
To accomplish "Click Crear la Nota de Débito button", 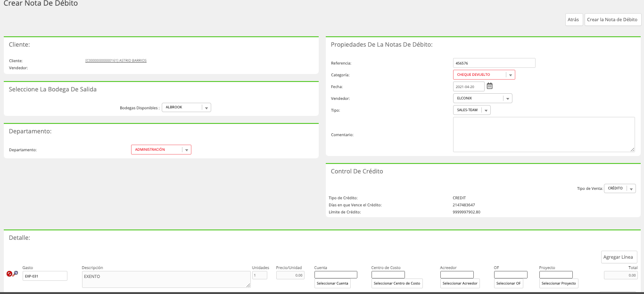I will coord(612,20).
